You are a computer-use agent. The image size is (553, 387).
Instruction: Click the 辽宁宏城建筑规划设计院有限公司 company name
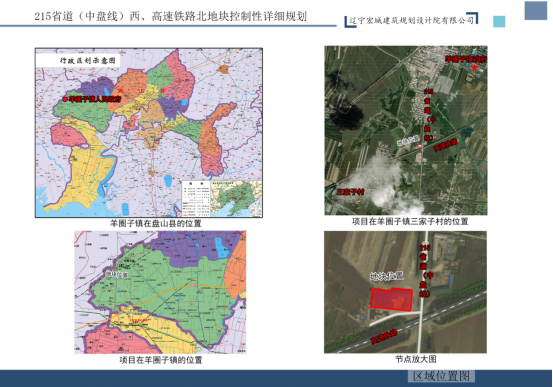(x=412, y=20)
